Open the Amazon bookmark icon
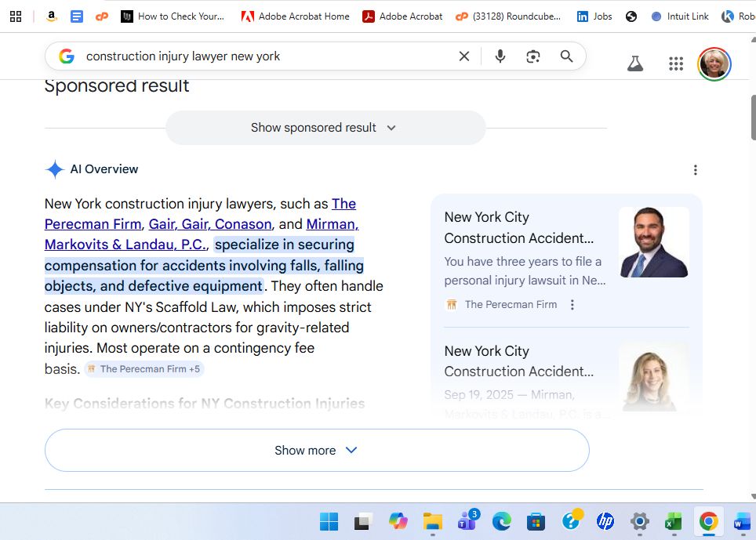The image size is (756, 540). pos(52,16)
